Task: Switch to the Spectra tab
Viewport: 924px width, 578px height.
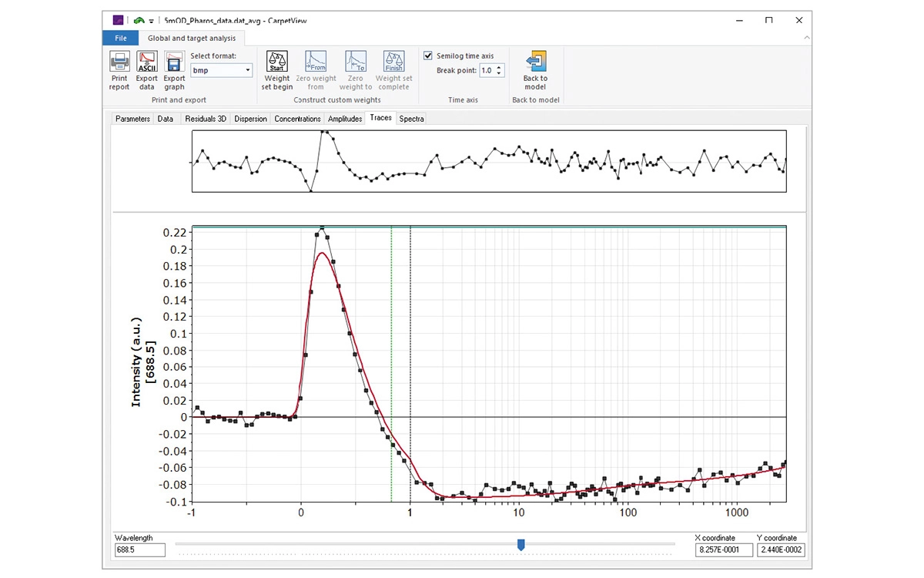Action: coord(411,119)
